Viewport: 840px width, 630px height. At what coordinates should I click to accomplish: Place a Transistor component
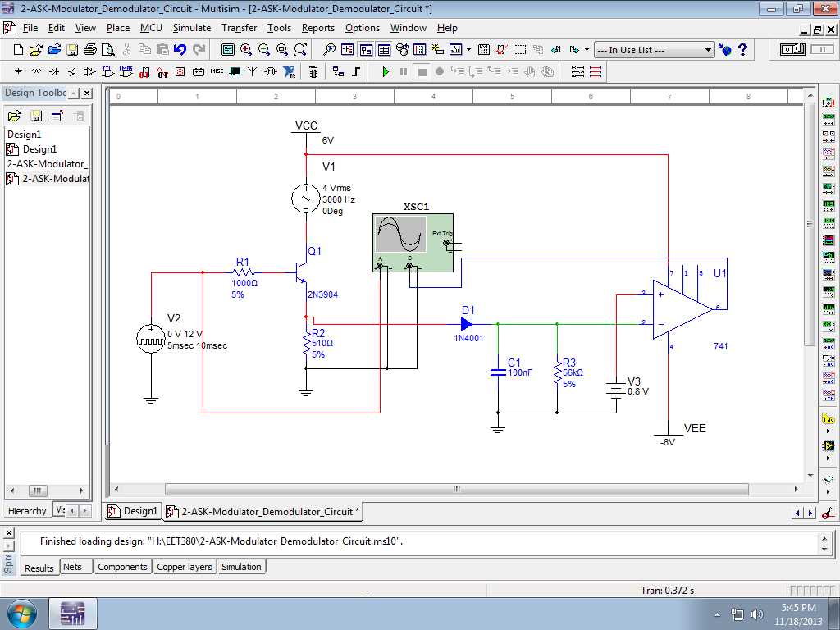pyautogui.click(x=72, y=71)
